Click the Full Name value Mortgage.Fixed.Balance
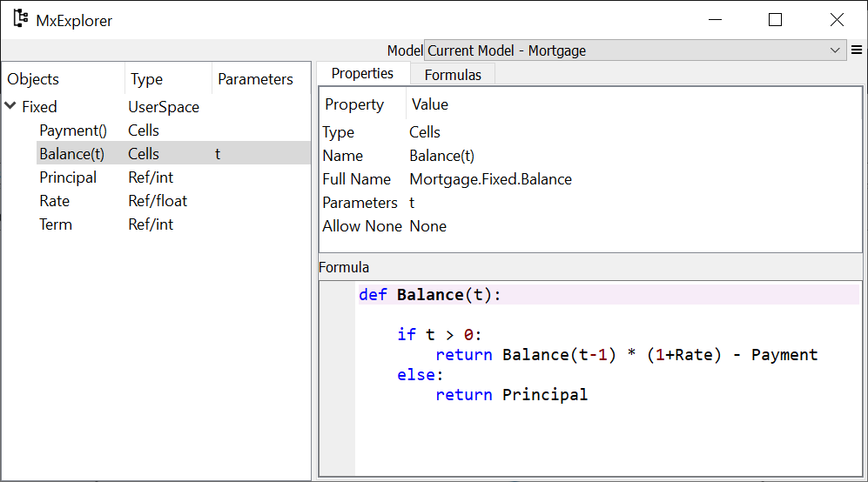Screen dimensions: 868x482 (490, 179)
